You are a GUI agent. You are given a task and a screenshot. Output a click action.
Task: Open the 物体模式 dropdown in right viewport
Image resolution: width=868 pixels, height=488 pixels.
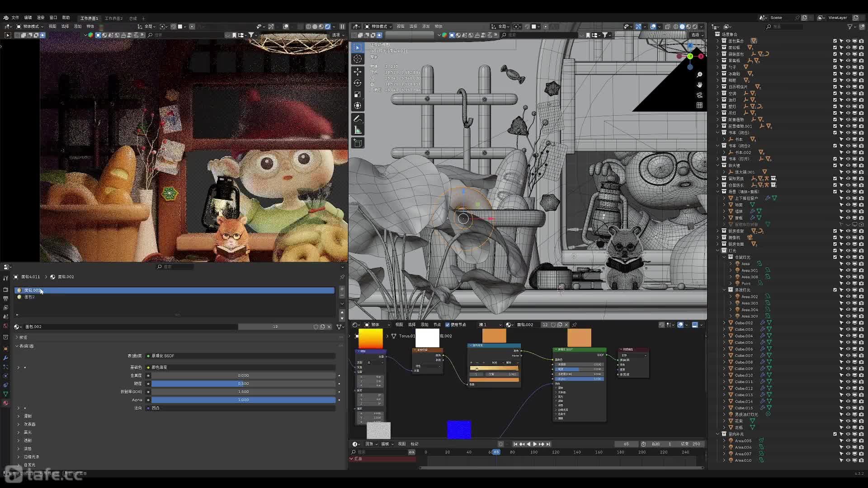(379, 26)
